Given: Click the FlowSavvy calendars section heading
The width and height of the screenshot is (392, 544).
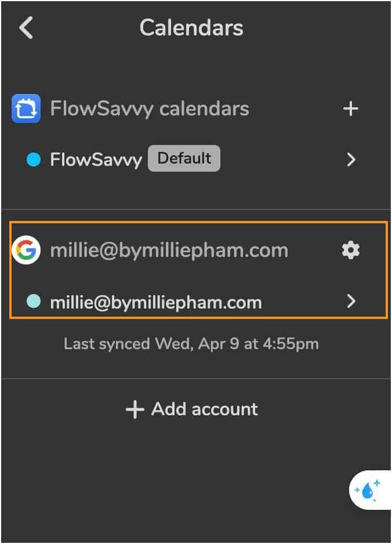Looking at the screenshot, I should click(x=150, y=108).
